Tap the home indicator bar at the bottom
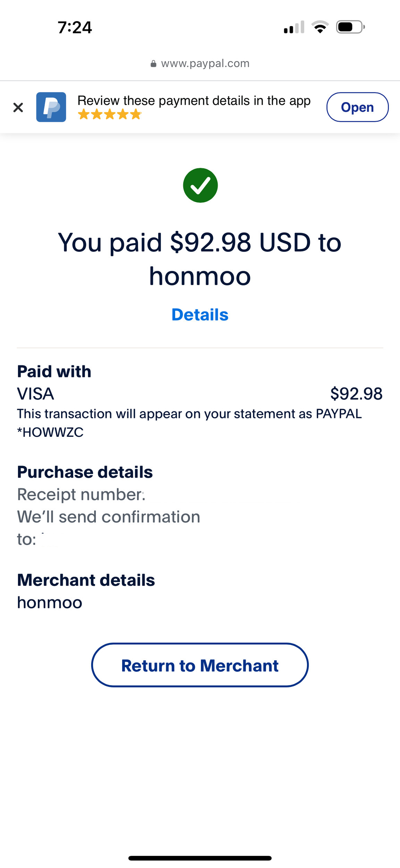 click(200, 858)
